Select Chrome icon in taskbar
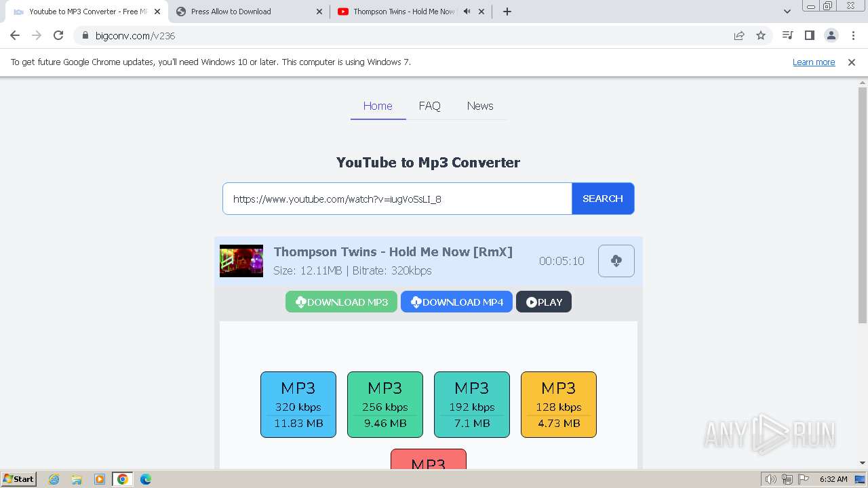 (x=123, y=479)
